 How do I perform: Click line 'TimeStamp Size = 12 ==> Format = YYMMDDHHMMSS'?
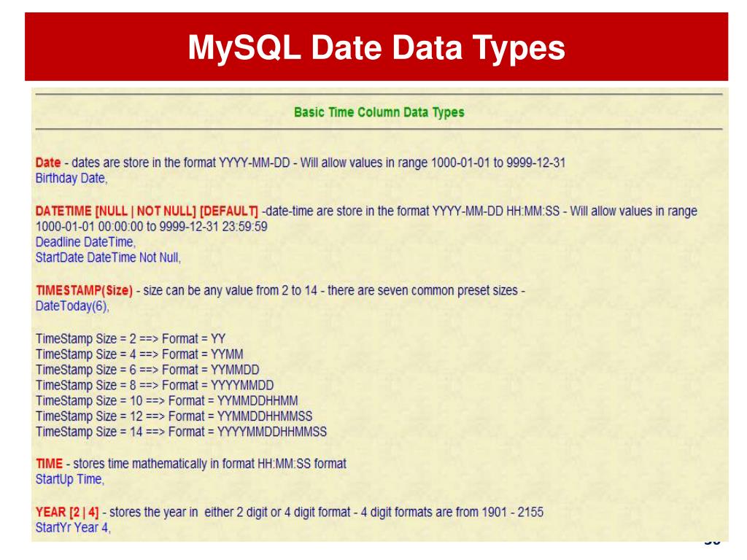[174, 416]
